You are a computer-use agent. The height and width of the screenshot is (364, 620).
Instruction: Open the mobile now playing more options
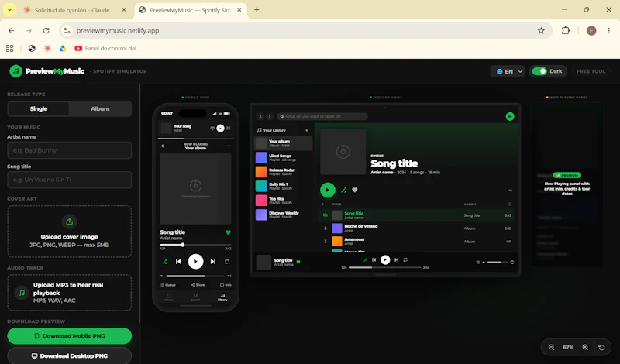click(229, 146)
